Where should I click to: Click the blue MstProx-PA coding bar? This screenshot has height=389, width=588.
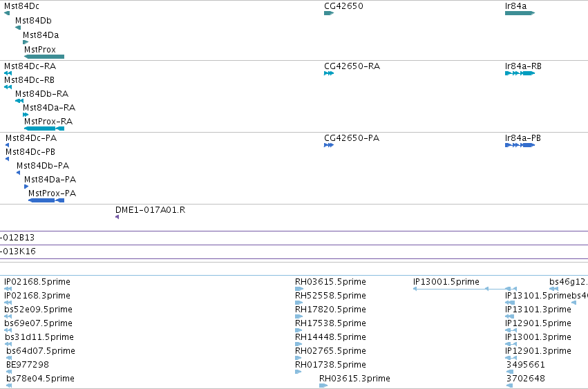(46, 200)
